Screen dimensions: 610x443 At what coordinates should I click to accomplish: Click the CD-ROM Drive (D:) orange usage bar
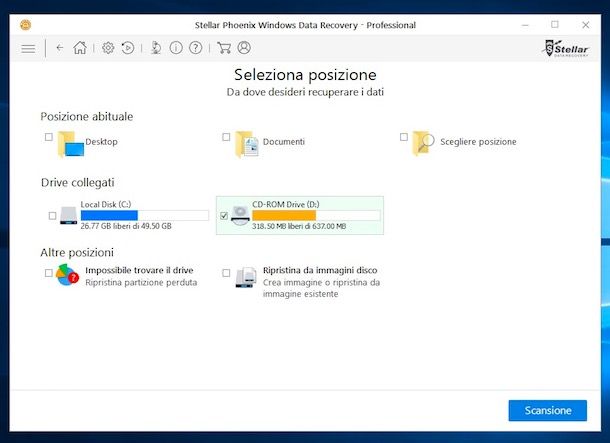[316, 215]
